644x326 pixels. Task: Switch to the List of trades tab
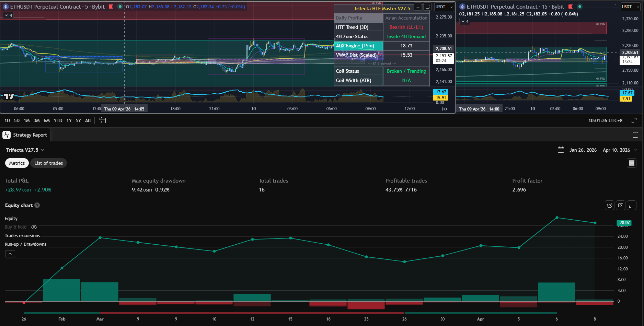point(48,163)
